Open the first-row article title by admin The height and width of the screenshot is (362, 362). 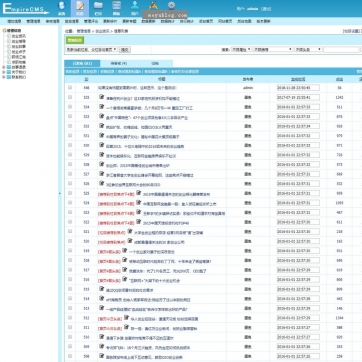(x=137, y=88)
